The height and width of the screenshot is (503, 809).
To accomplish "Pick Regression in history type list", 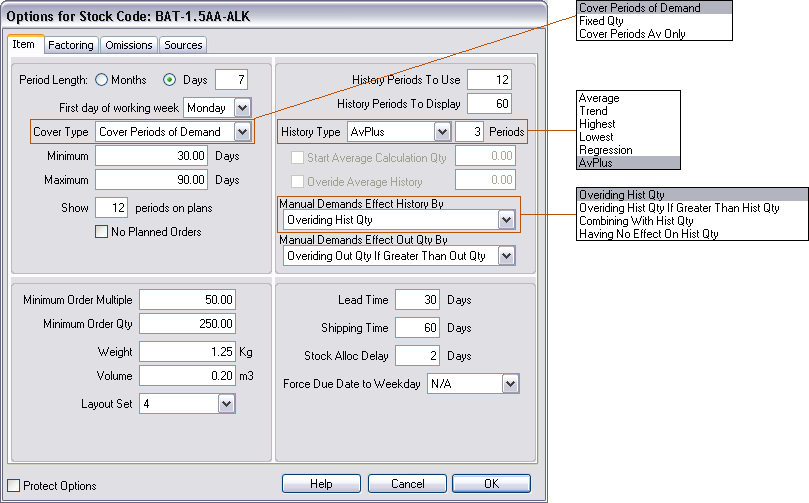I will (x=628, y=150).
